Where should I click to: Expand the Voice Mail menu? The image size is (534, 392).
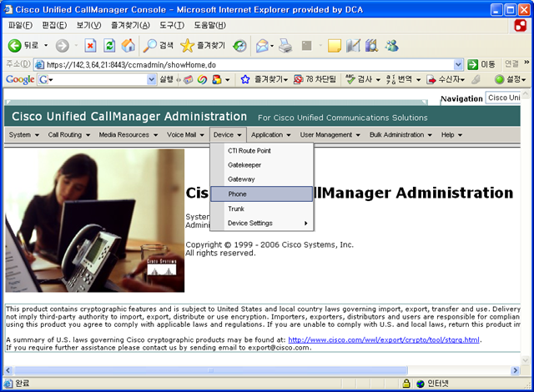click(185, 135)
